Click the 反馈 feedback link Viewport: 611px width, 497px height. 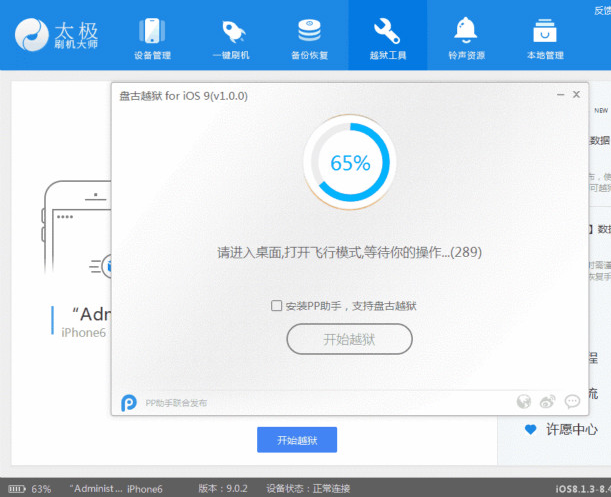tap(602, 11)
